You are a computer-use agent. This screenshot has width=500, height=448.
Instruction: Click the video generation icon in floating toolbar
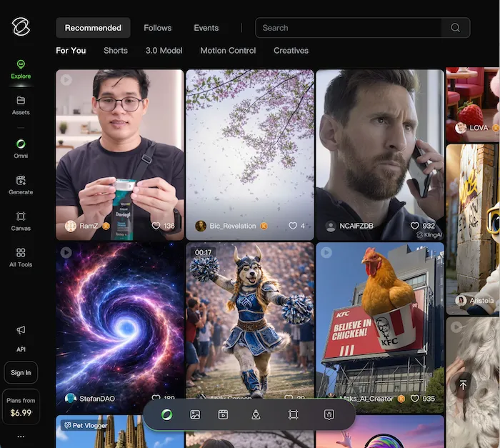(x=223, y=414)
